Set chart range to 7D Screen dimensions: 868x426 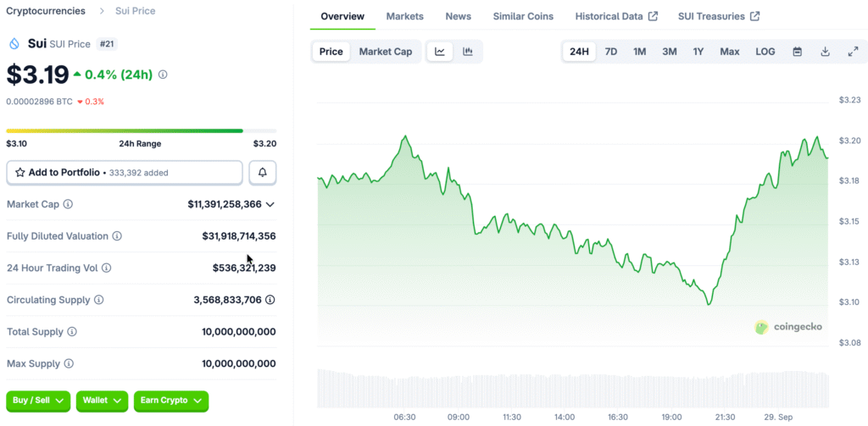click(611, 52)
